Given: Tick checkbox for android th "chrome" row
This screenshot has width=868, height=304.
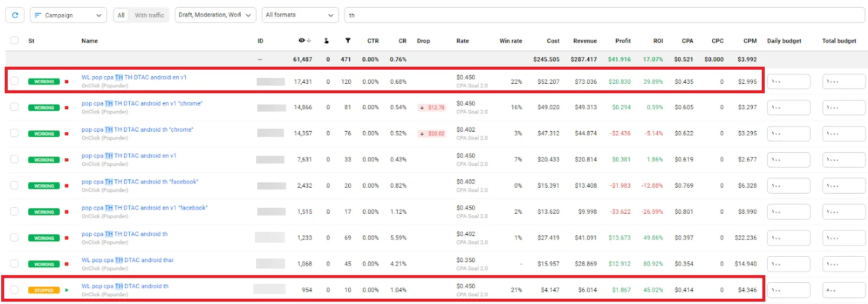Looking at the screenshot, I should [x=15, y=133].
